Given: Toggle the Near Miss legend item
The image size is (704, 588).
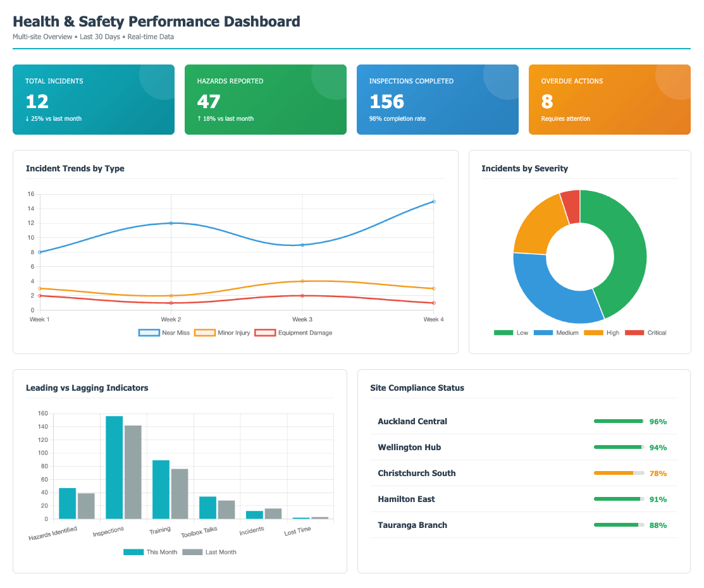Looking at the screenshot, I should point(164,333).
